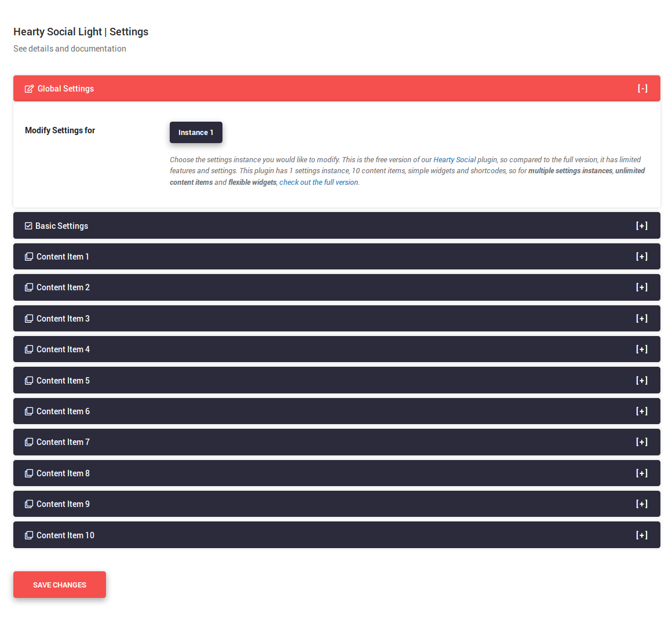
Task: Click the Basic Settings section title
Action: pyautogui.click(x=62, y=226)
